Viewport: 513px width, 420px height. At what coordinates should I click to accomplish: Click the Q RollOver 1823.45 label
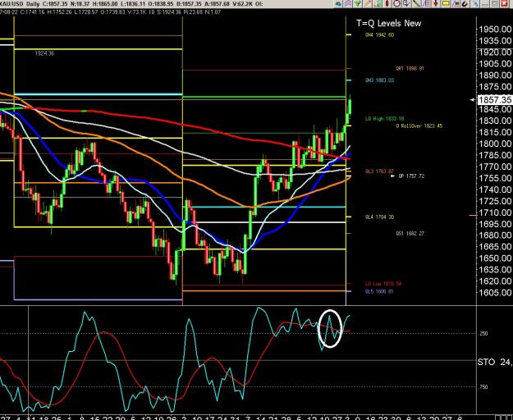tap(419, 126)
